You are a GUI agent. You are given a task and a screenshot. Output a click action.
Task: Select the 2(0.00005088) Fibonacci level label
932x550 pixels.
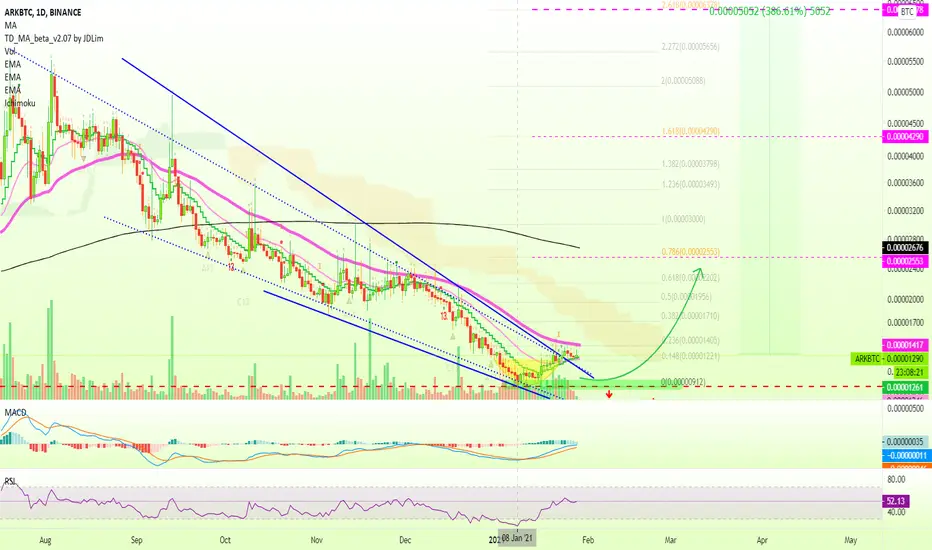pos(684,80)
